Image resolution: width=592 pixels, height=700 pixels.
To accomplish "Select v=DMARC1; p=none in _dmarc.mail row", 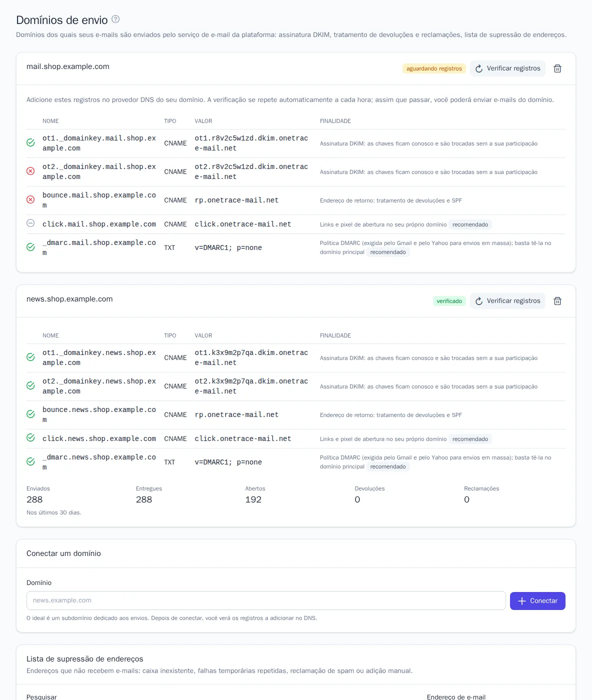I will [x=228, y=247].
